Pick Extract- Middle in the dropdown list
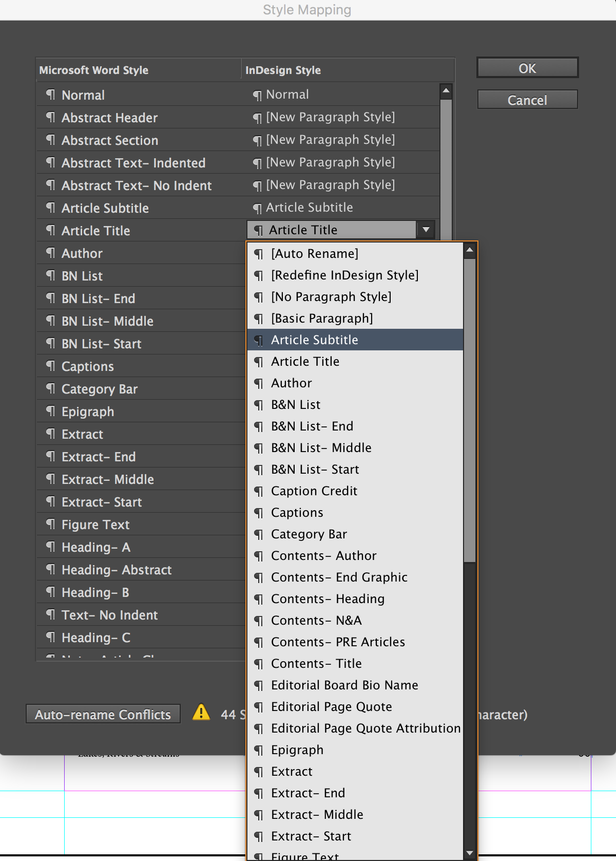Screen dimensions: 616x861 coord(355,814)
